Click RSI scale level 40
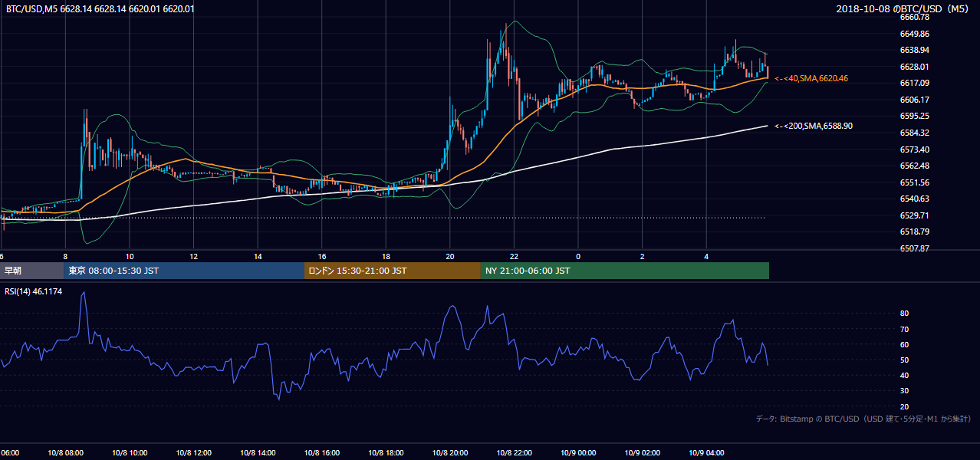This screenshot has width=980, height=460. coord(905,375)
